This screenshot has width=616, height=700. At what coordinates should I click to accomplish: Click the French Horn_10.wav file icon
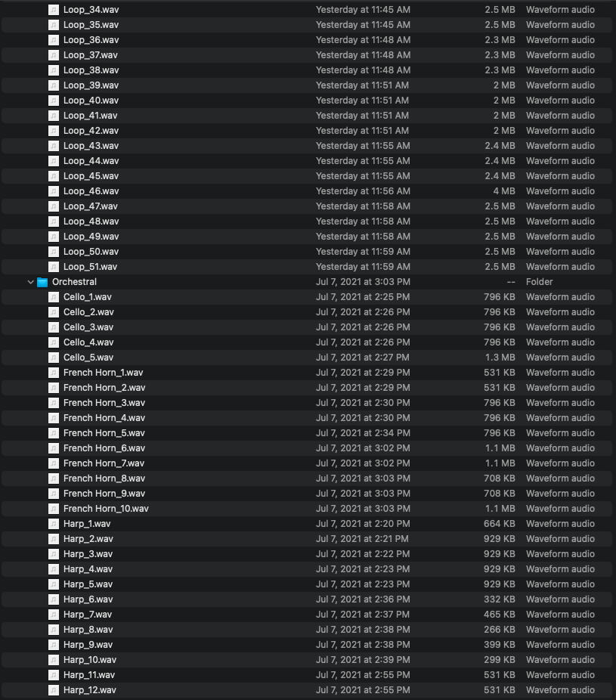coord(54,509)
